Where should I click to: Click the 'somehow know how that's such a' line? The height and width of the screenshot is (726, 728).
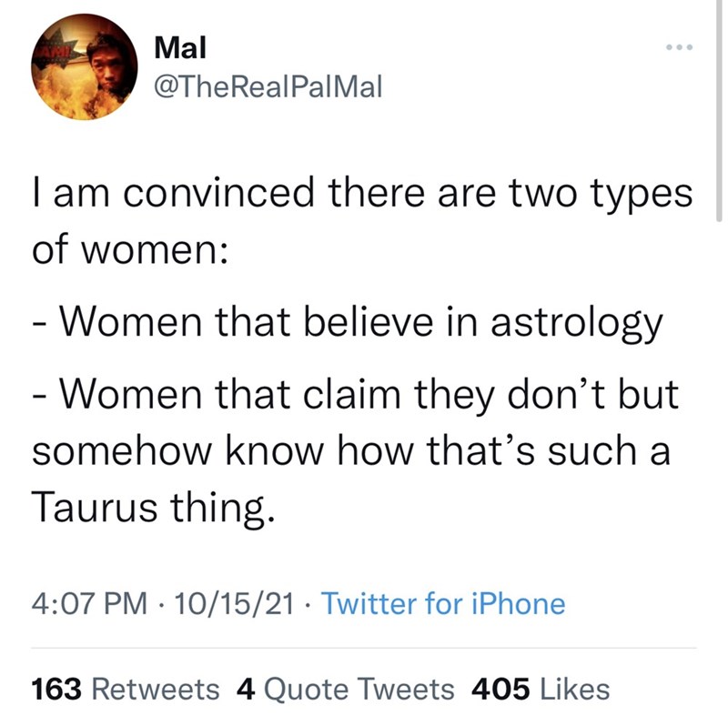[349, 452]
